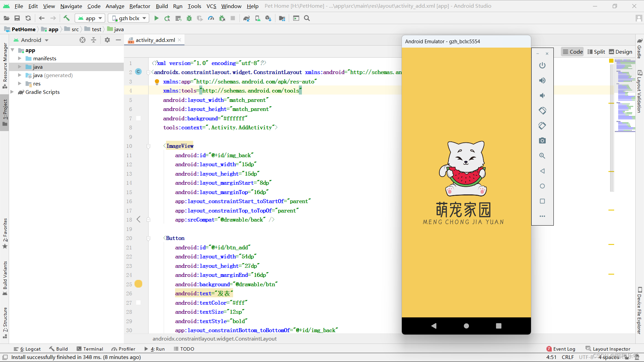Open the Refactor menu

click(140, 6)
